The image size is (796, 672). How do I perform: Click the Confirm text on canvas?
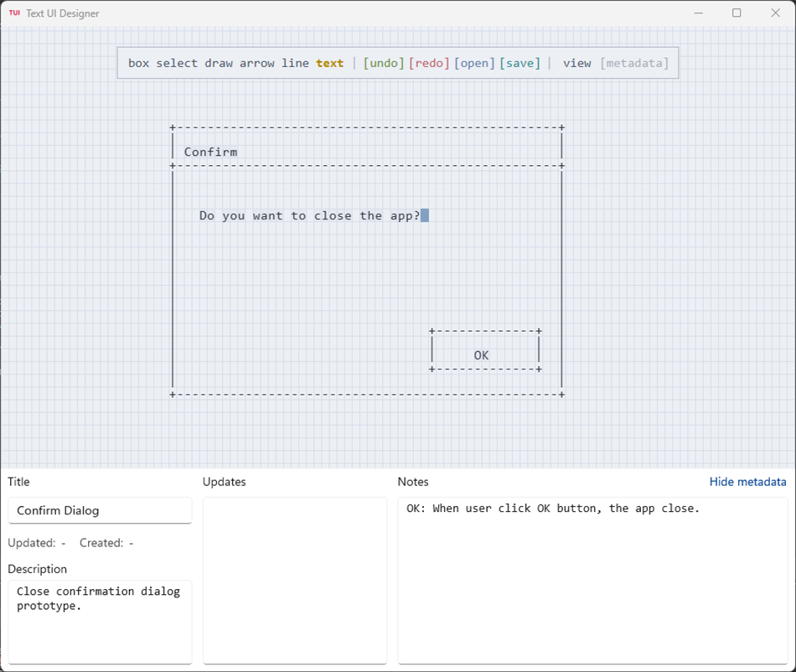click(210, 152)
